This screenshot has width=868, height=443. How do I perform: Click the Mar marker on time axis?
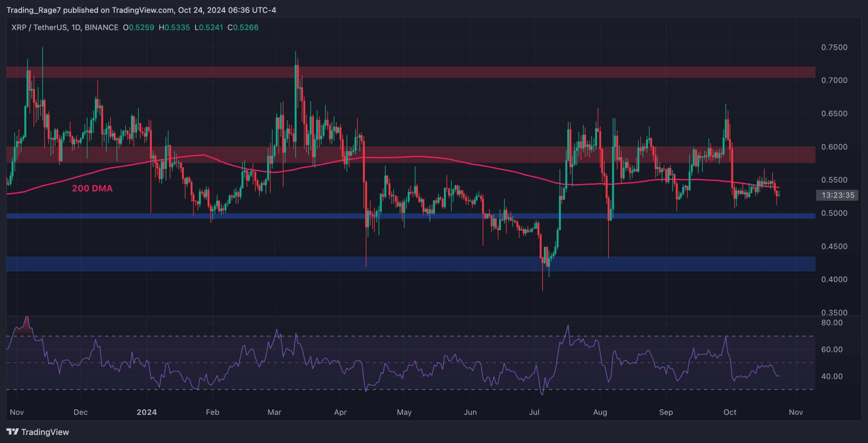coord(274,412)
